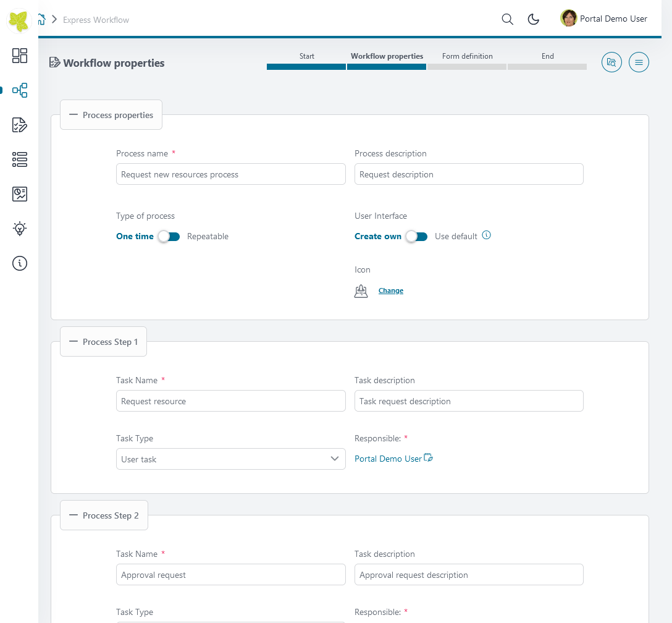Click Step 2 Task Name Approval request field
Image resolution: width=672 pixels, height=623 pixels.
pyautogui.click(x=230, y=575)
